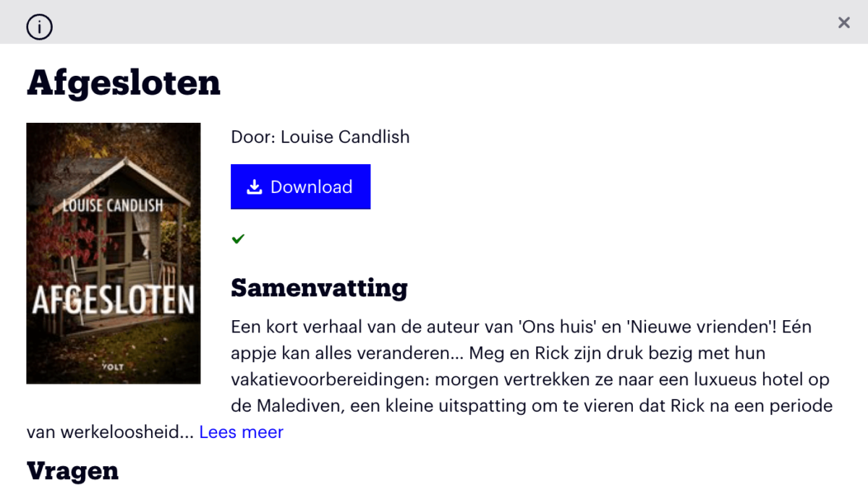The image size is (868, 495).
Task: Click the 'Ons huis' mention in the summary
Action: (x=554, y=327)
